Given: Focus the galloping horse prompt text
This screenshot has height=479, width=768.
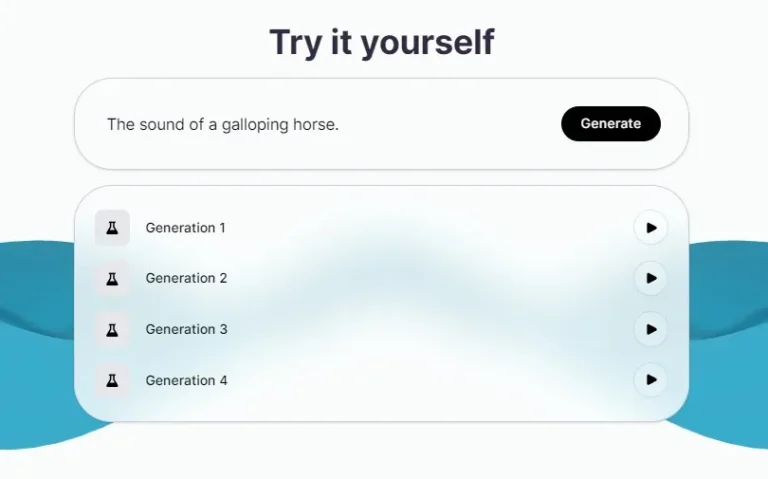Looking at the screenshot, I should pos(222,125).
